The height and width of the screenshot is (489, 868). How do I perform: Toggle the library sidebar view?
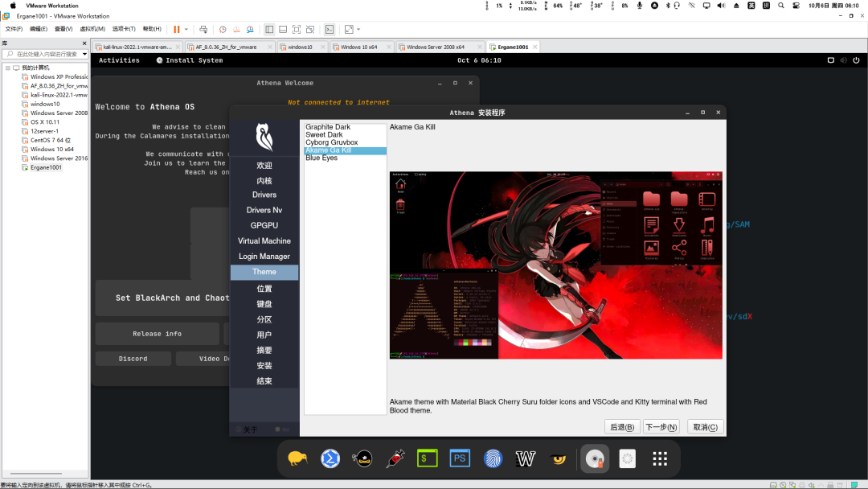coord(269,29)
